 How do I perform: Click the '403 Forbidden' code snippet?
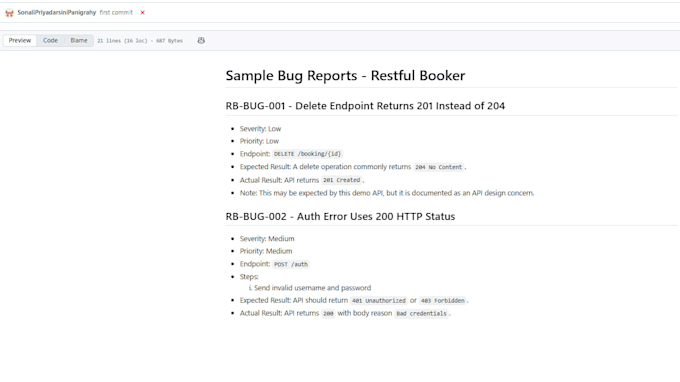coord(442,300)
